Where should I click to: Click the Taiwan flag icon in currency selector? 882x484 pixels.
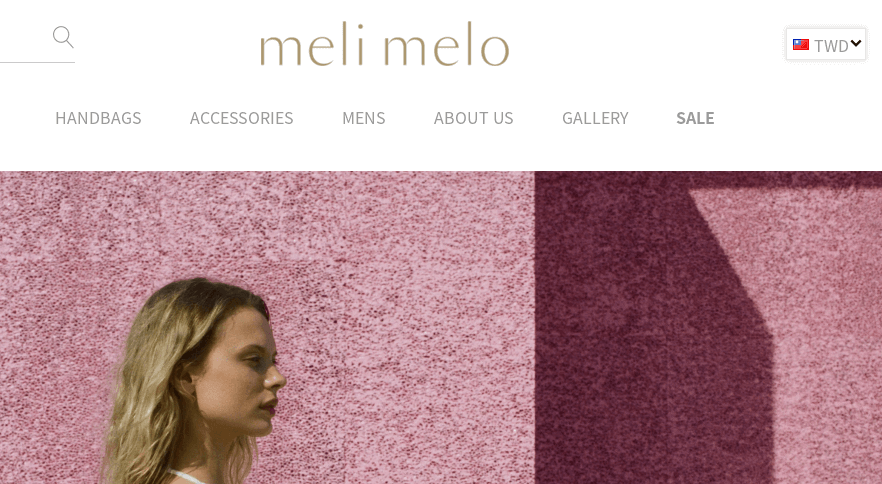point(800,44)
